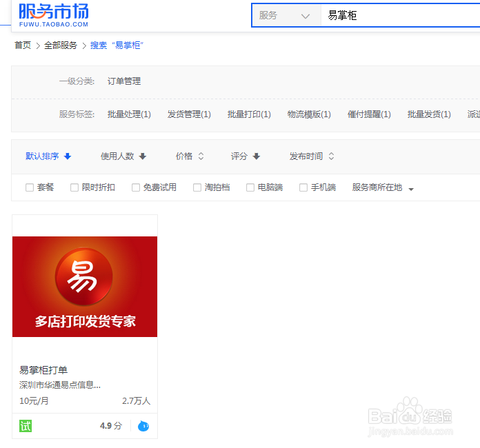Image resolution: width=480 pixels, height=448 pixels.
Task: Sort results by 评分
Action: (x=239, y=156)
